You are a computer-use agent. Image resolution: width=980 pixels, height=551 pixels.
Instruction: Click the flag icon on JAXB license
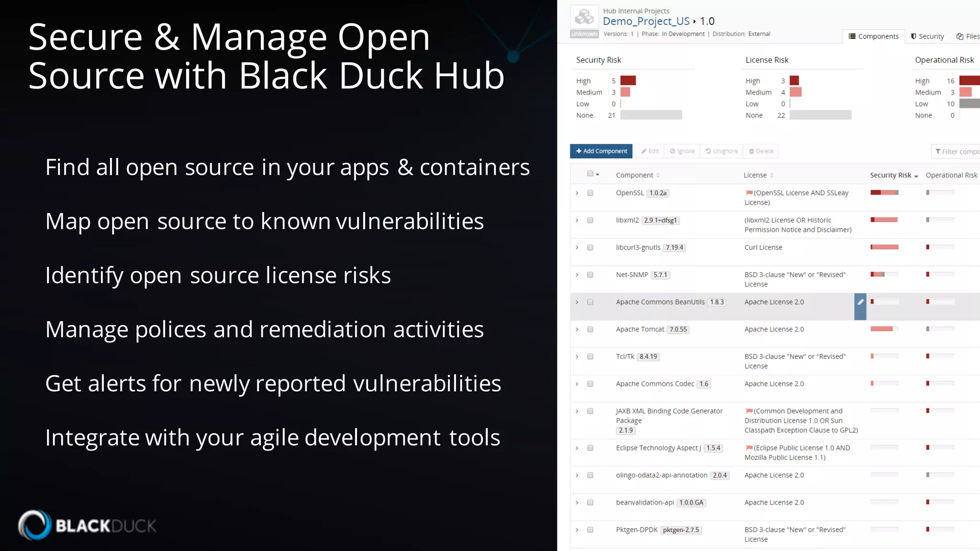pyautogui.click(x=749, y=411)
